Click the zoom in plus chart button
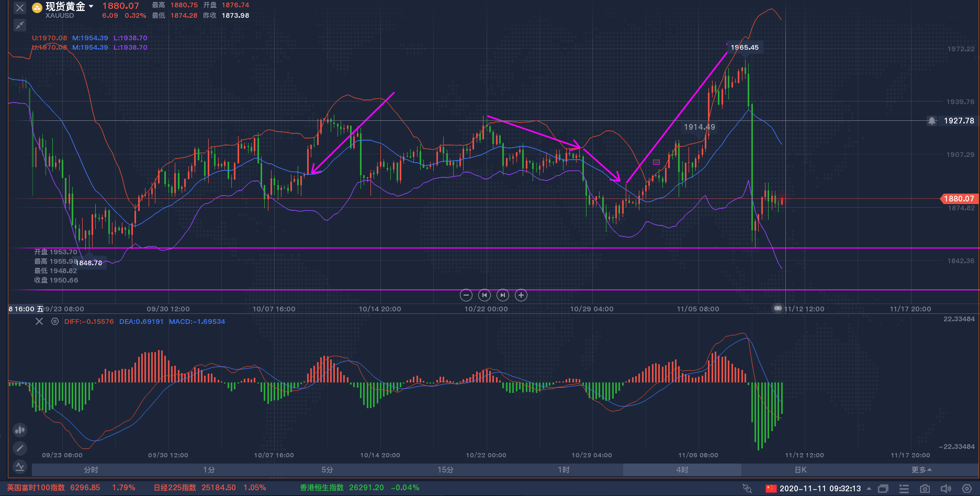Viewport: 980px width, 496px height. [521, 295]
